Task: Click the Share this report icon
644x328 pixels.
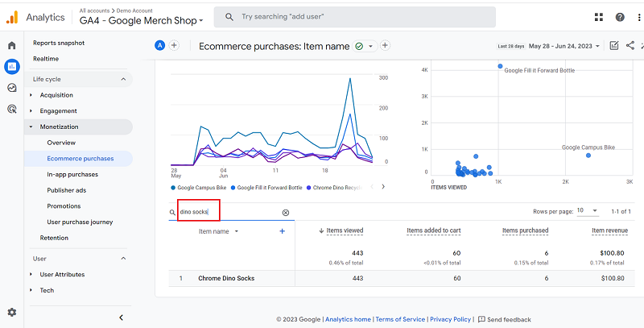Action: pos(630,46)
